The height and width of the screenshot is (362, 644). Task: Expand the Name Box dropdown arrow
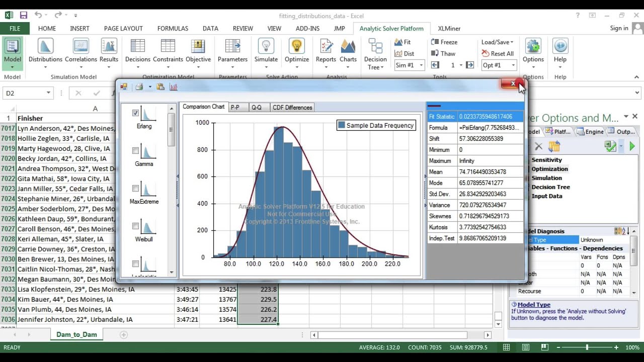48,93
